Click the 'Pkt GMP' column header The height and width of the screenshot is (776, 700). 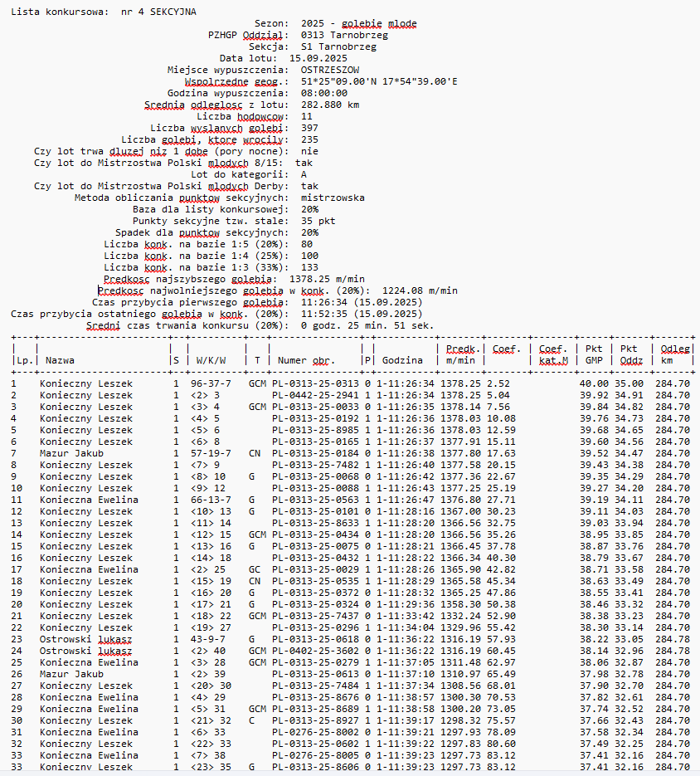tap(593, 354)
